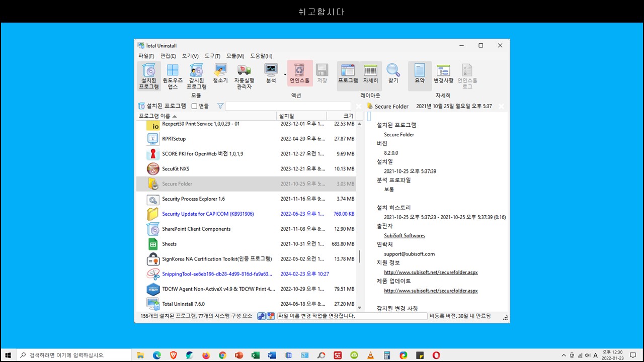Open the 자동실행 관리자 tool

click(x=244, y=76)
